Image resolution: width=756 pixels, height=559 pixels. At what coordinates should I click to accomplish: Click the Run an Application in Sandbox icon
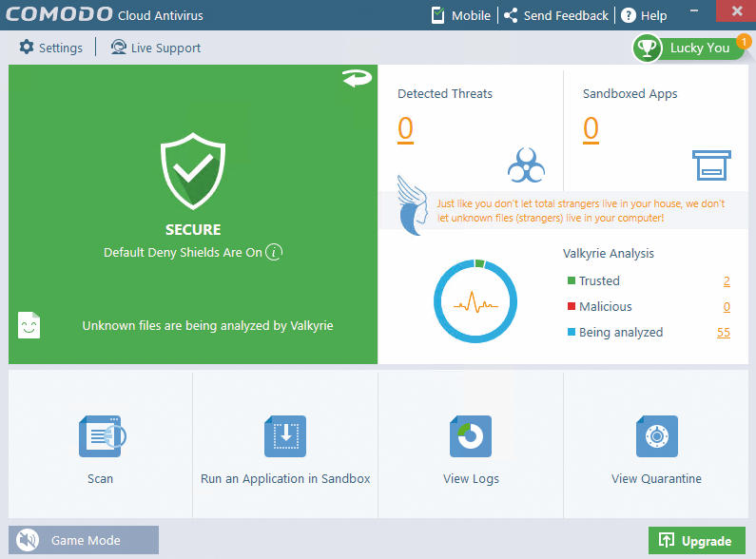pos(285,436)
